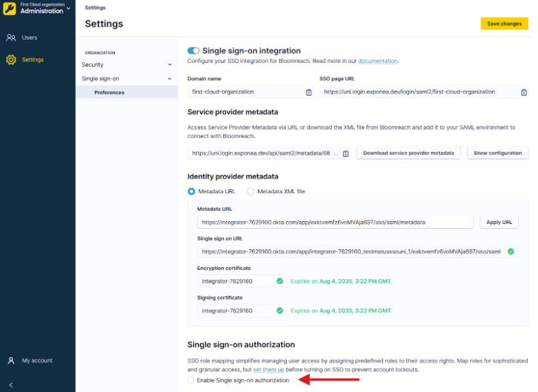Click the service provider metadata URL field
538x392 pixels.
point(268,153)
